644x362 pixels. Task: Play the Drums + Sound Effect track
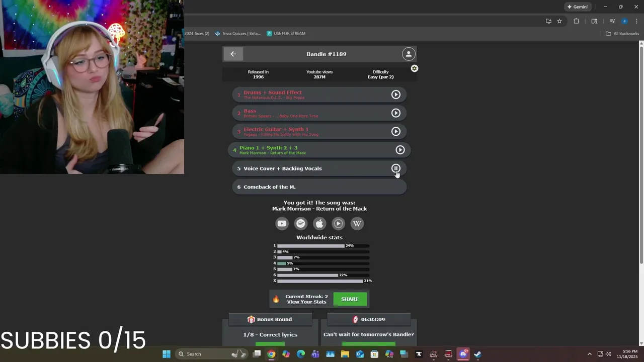[x=396, y=95]
